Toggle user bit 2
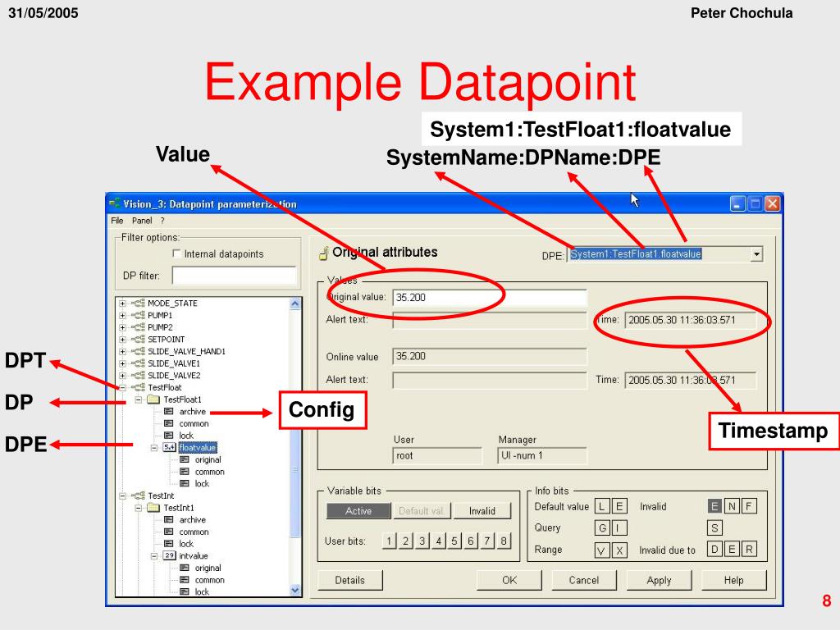 [x=405, y=541]
